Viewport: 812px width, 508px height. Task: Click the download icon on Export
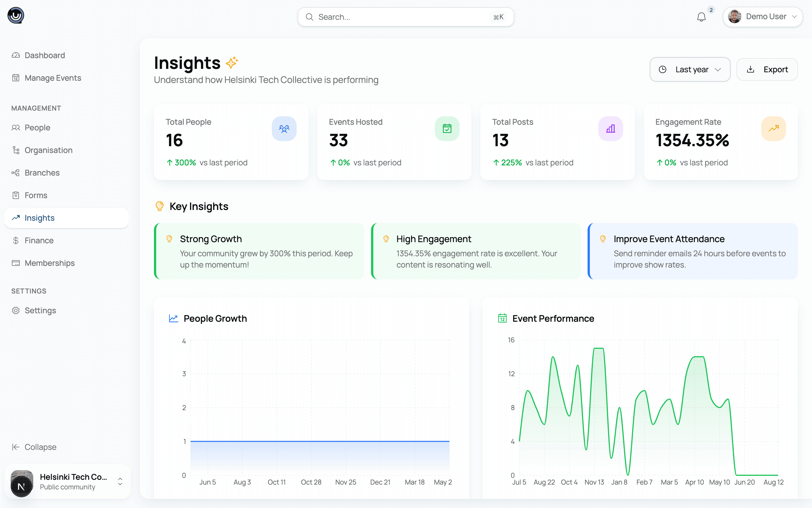pyautogui.click(x=751, y=69)
